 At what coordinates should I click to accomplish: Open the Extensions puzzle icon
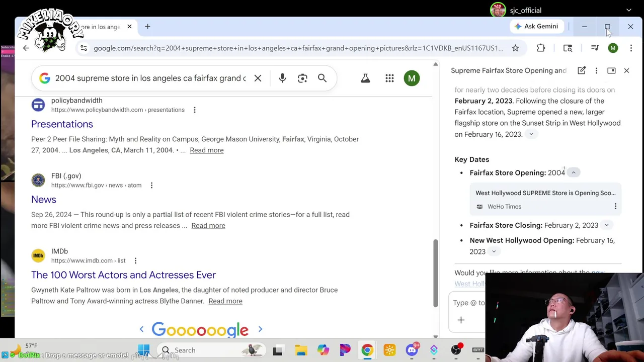(541, 48)
